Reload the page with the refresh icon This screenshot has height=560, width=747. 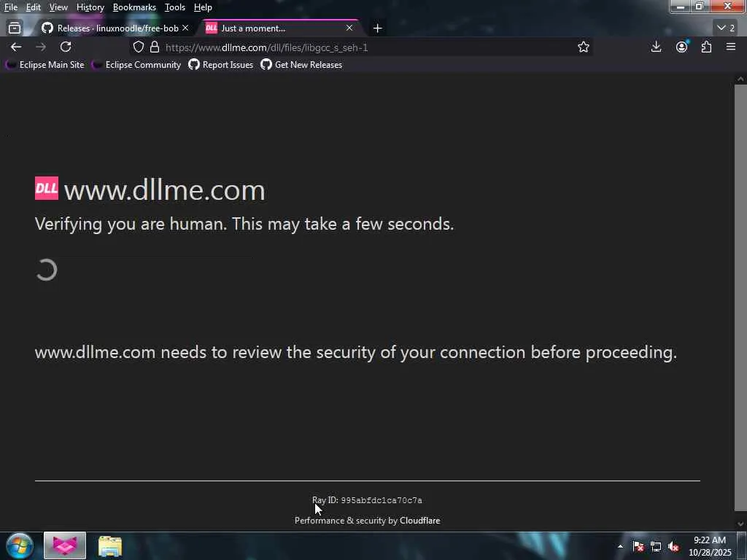[x=66, y=47]
